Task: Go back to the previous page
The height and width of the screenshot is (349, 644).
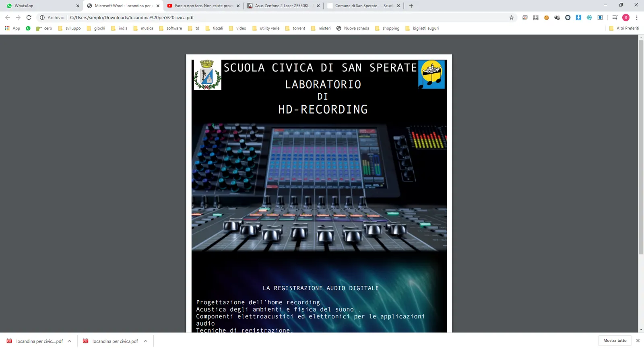Action: pos(7,18)
